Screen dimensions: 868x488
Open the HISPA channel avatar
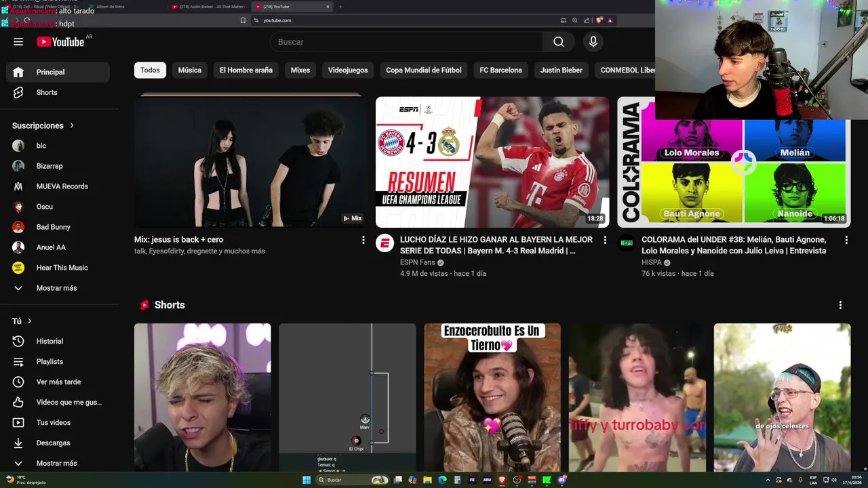(627, 243)
